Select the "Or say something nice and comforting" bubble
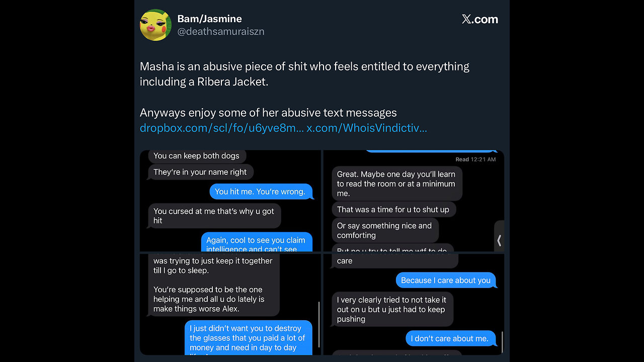This screenshot has height=362, width=644. pyautogui.click(x=384, y=230)
